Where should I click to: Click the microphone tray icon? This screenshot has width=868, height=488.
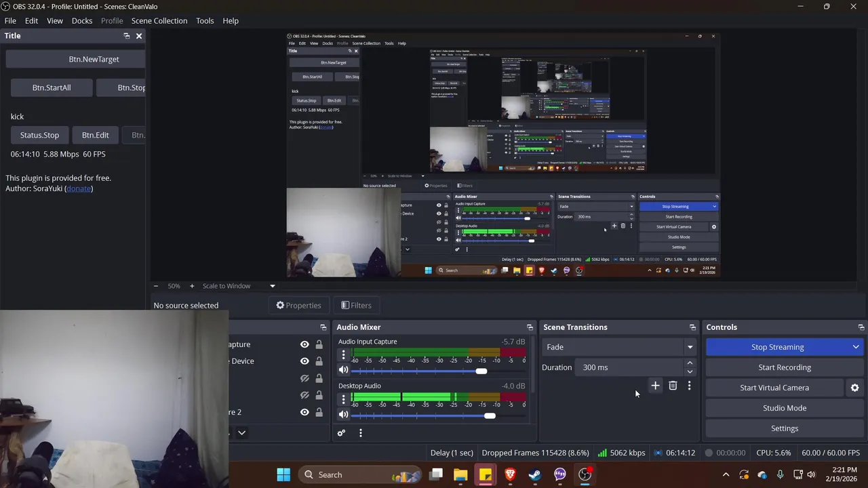780,474
